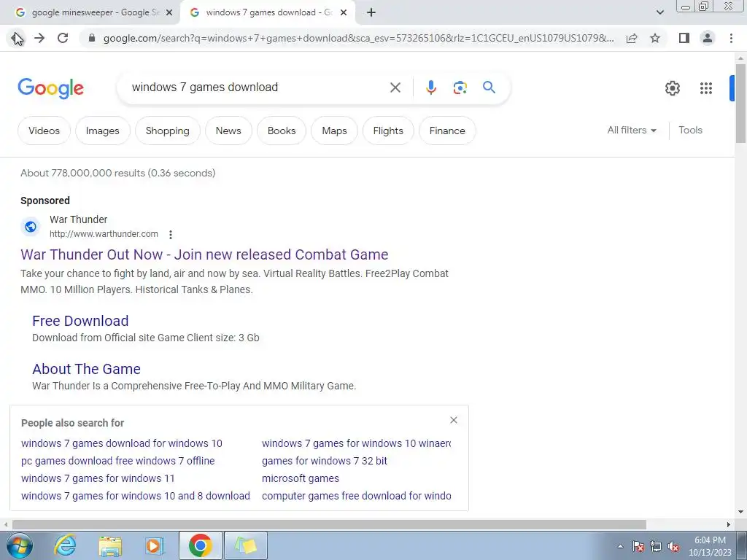Image resolution: width=747 pixels, height=560 pixels.
Task: Open Windows Media Player from the taskbar
Action: (155, 545)
